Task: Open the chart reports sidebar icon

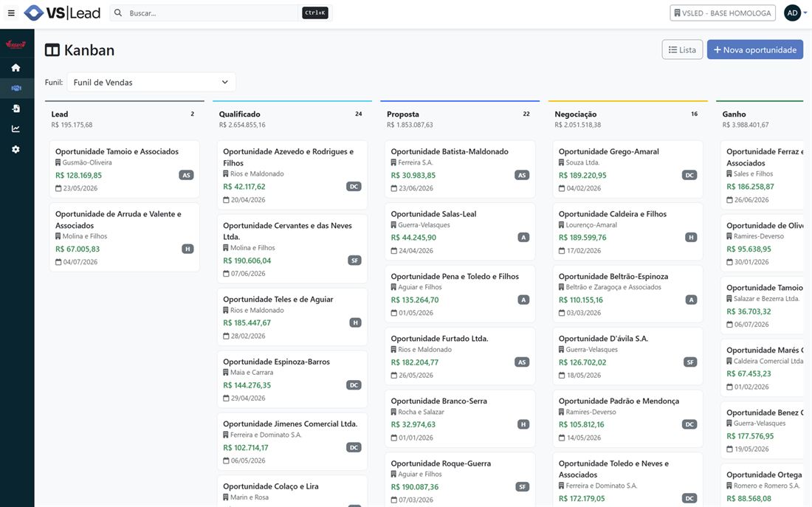Action: point(16,128)
